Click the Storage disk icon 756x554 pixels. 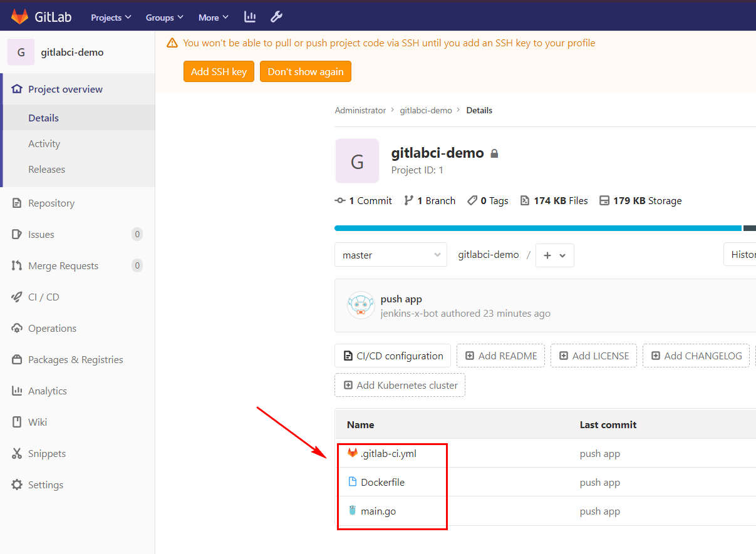click(x=604, y=200)
